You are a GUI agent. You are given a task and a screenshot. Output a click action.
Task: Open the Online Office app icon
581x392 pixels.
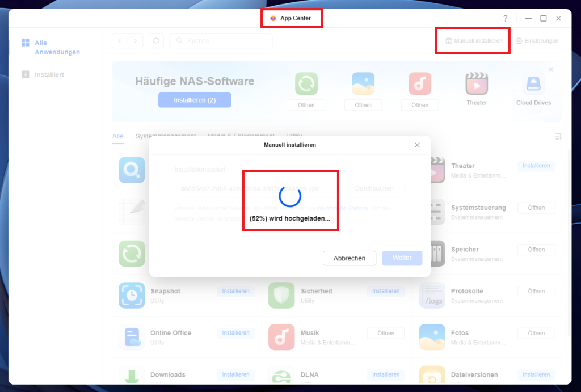coord(132,337)
